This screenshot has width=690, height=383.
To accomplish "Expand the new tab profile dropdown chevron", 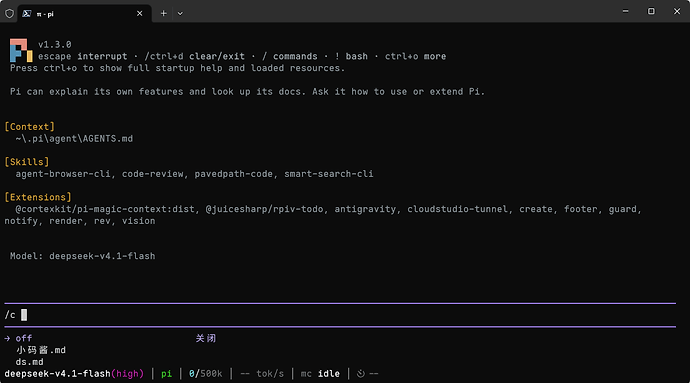I will [x=180, y=14].
